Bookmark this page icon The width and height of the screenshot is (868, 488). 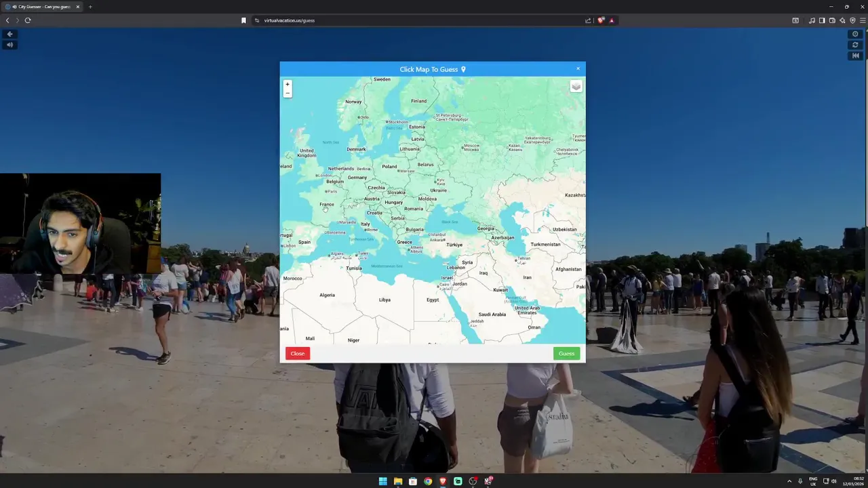[243, 20]
